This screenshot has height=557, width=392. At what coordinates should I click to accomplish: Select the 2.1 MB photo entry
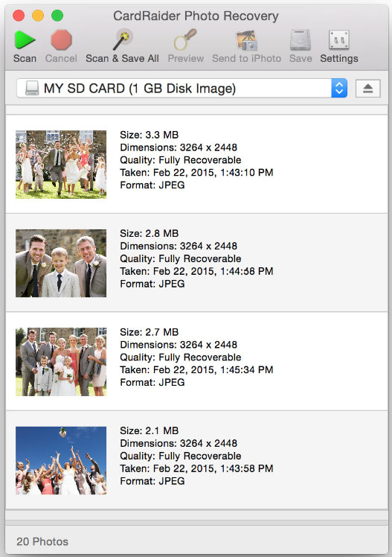(196, 460)
